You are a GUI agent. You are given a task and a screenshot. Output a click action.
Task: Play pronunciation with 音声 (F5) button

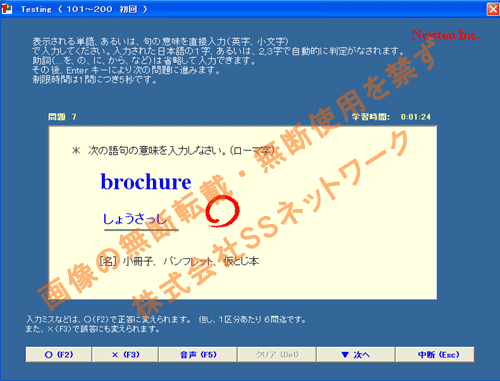[x=198, y=354]
